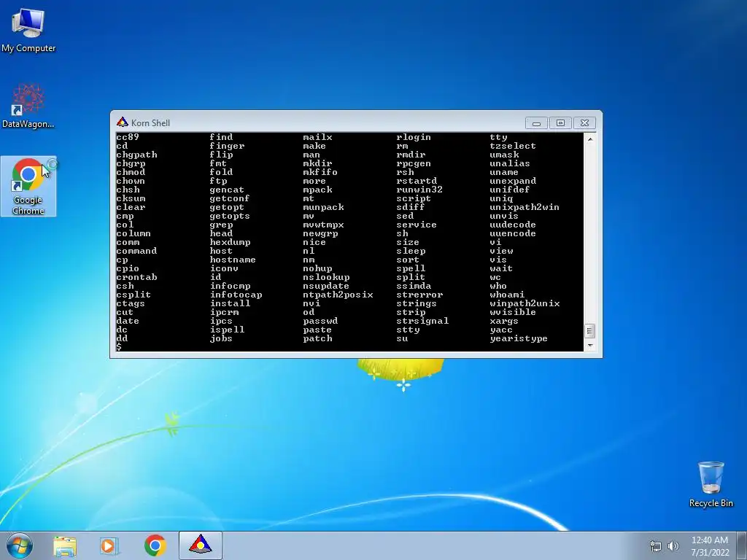Minimize the Korn Shell window
The image size is (747, 560).
coord(536,122)
